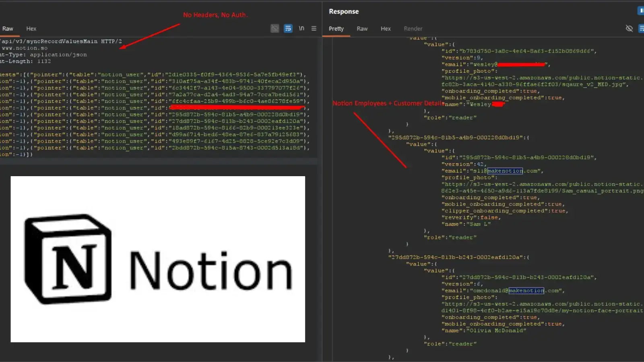Select the Raw tab above the request
This screenshot has width=644, height=362.
point(8,28)
